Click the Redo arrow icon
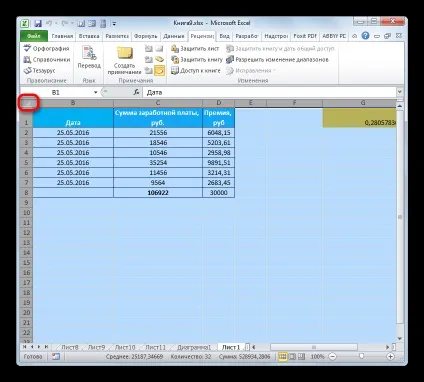 coord(65,23)
